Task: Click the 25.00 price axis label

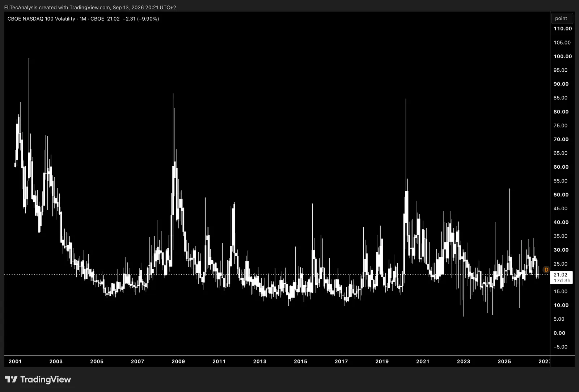Action: tap(561, 264)
